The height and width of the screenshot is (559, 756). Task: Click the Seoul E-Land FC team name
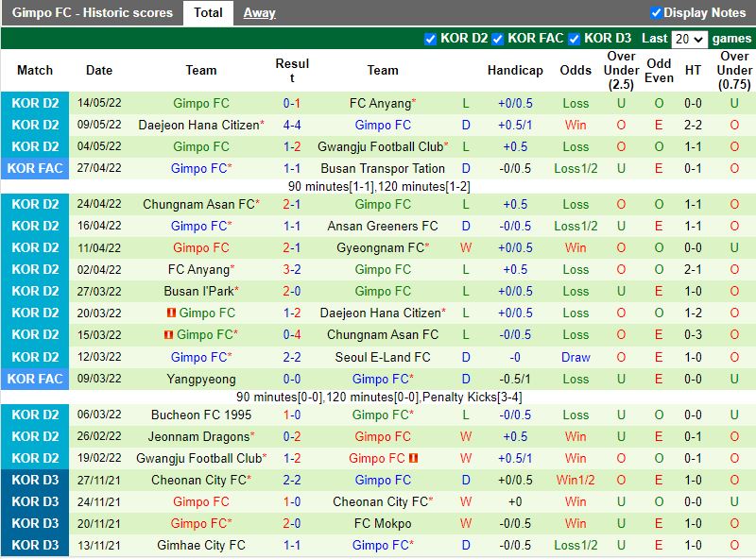pos(383,357)
